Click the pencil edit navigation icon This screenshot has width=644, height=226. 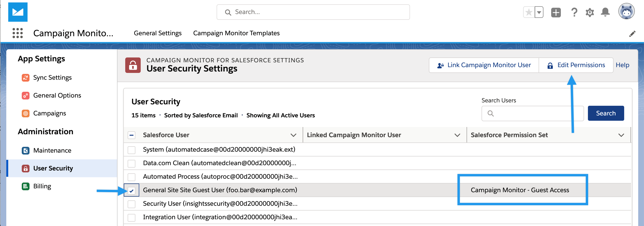click(x=632, y=34)
